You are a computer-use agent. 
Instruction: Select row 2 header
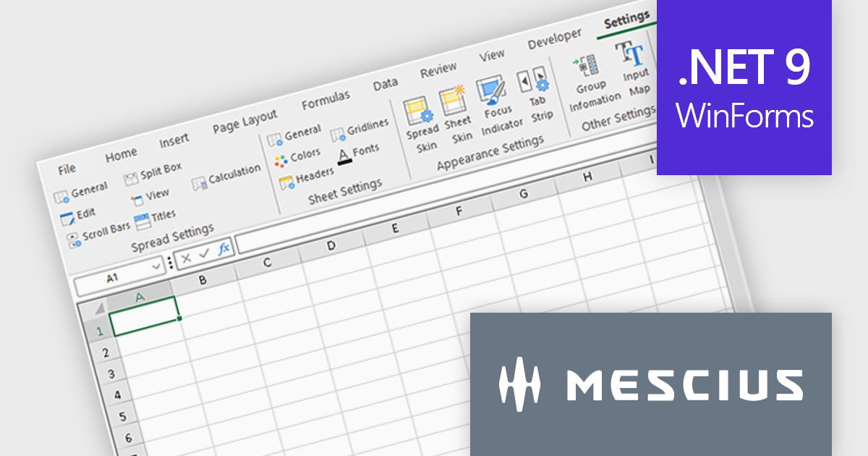coord(105,352)
